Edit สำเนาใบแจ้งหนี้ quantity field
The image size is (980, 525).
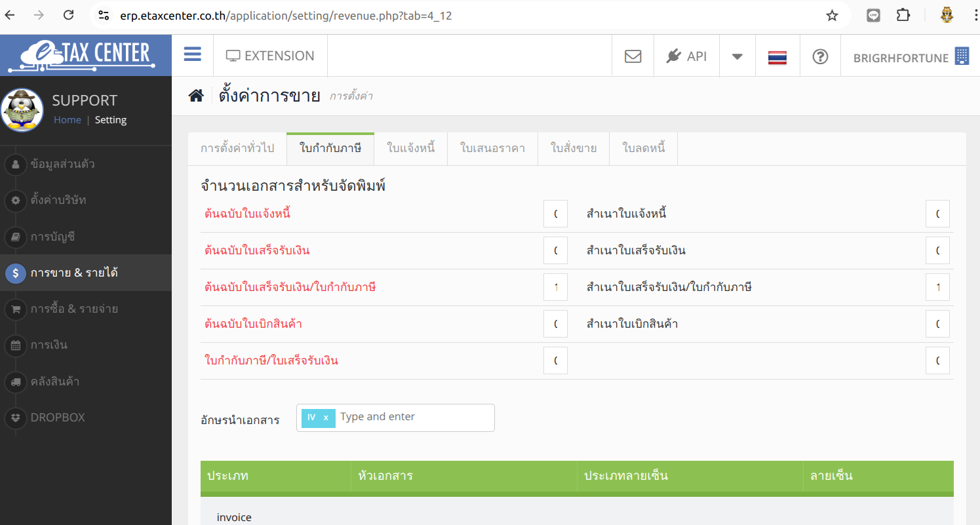(x=937, y=214)
